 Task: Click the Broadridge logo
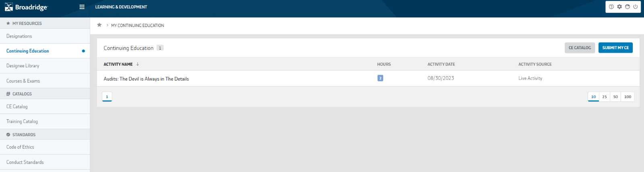click(x=26, y=7)
